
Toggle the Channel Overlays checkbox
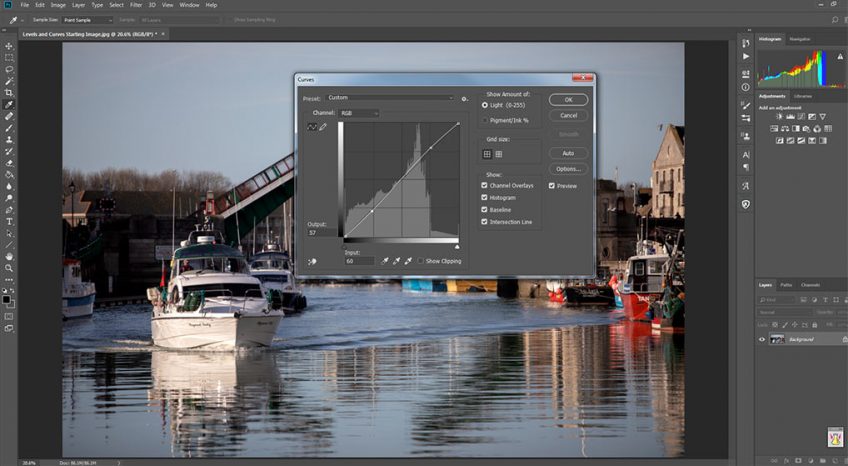click(x=485, y=186)
